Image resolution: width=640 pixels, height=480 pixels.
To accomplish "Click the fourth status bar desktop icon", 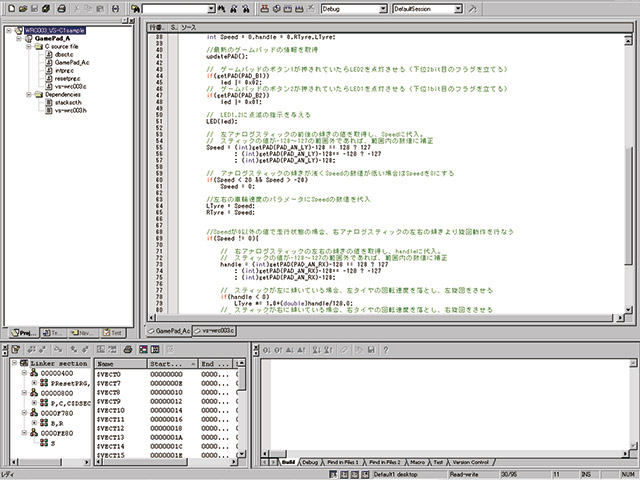I will (x=365, y=474).
